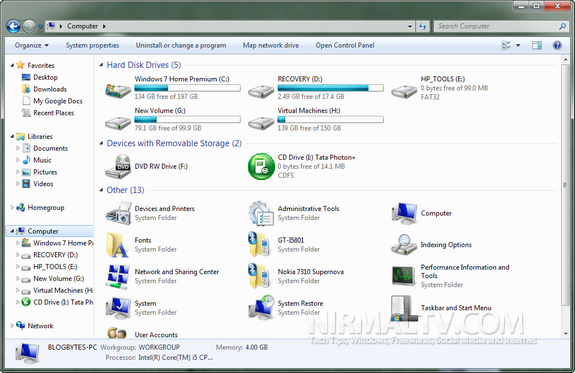Select New Volume (G:) in navigation tree
Viewport: 575px width, 373px height.
pyautogui.click(x=59, y=278)
